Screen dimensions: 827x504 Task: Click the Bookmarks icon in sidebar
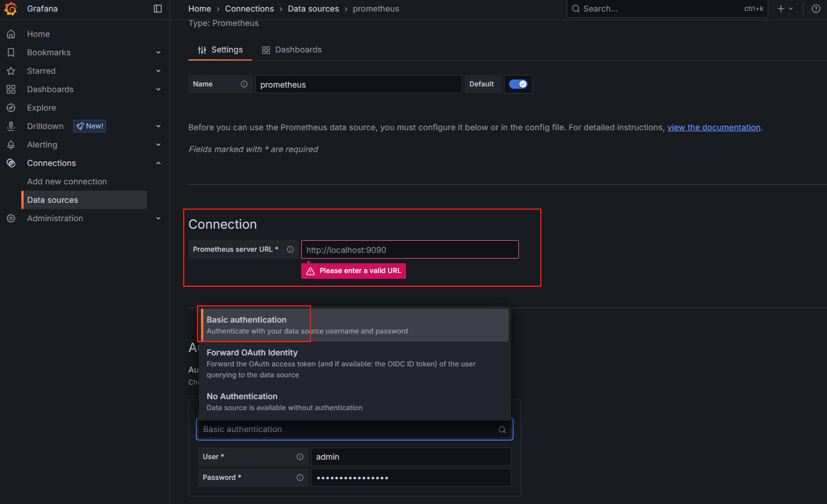11,52
